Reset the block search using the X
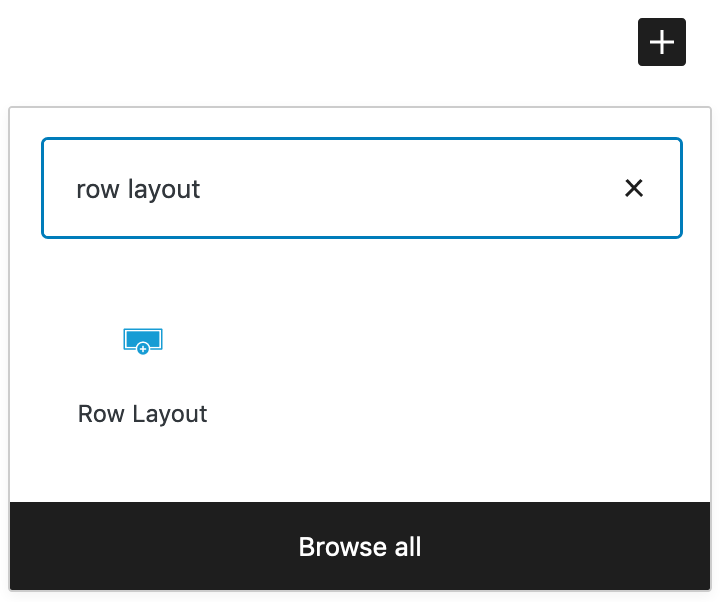Viewport: 720px width, 602px height. 634,188
